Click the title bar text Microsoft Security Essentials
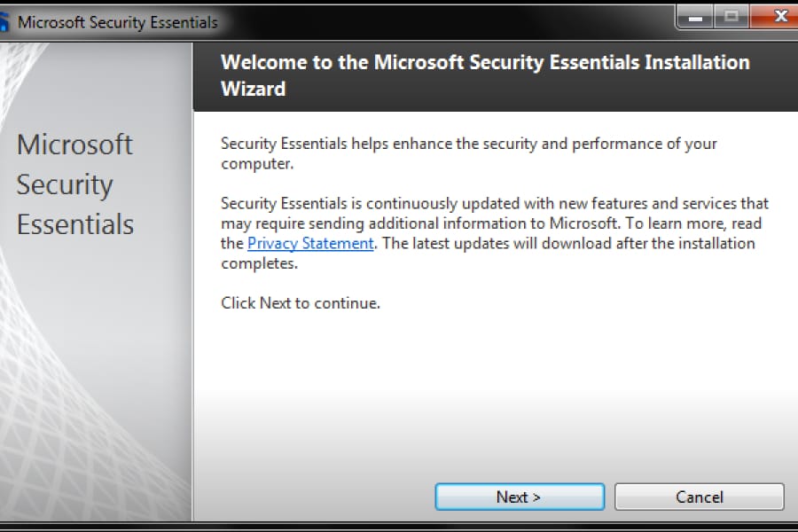This screenshot has height=532, width=798. (117, 22)
